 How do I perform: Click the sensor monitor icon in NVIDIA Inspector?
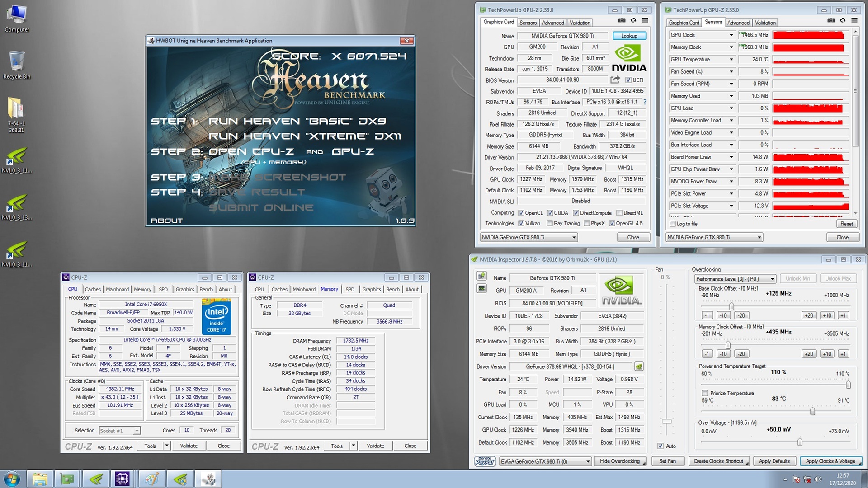(x=482, y=288)
